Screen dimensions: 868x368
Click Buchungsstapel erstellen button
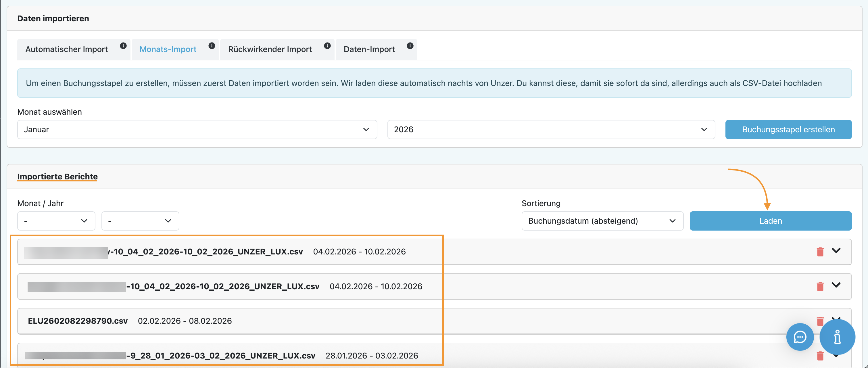[x=788, y=129]
